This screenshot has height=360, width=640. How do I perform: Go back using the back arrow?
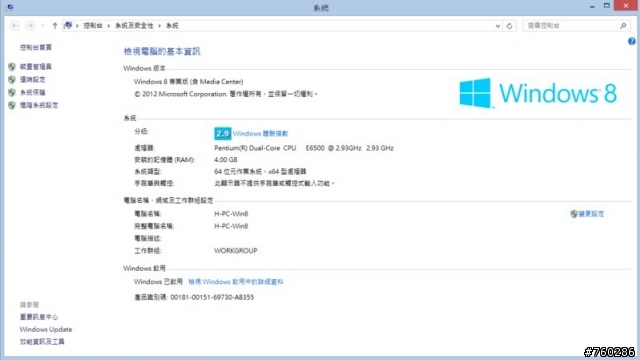pyautogui.click(x=15, y=26)
